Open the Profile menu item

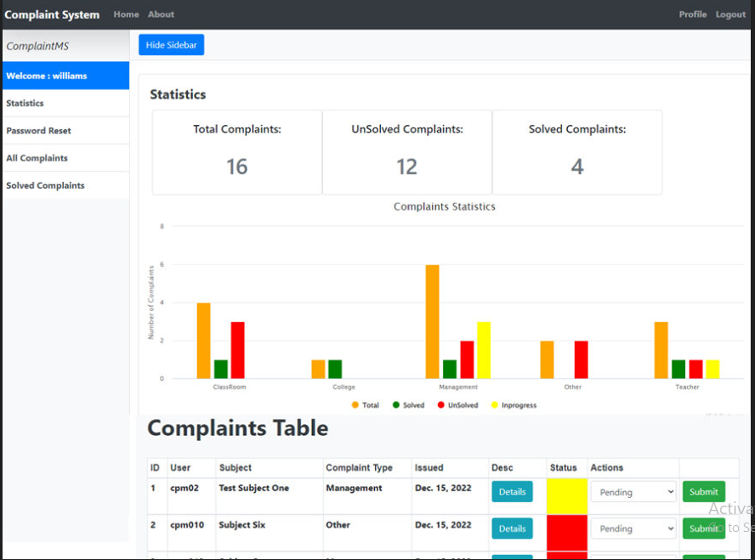point(692,14)
